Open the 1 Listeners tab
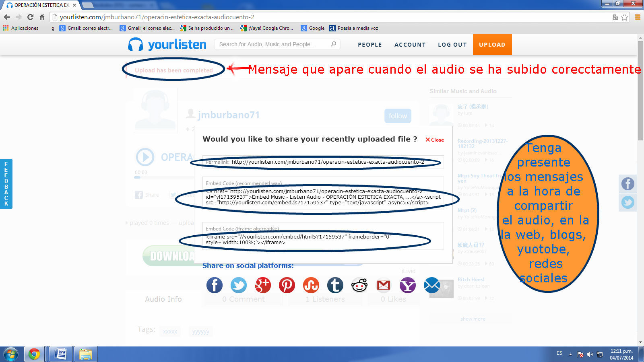 pos(325,299)
